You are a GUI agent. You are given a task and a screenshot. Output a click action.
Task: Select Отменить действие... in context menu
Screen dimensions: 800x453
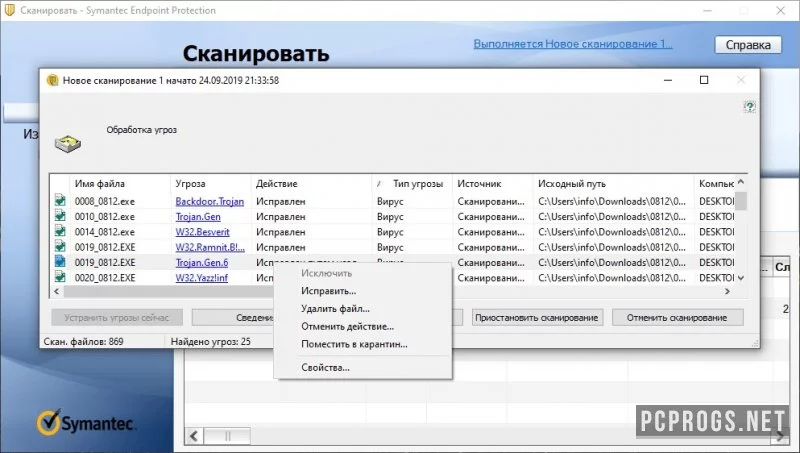347,326
